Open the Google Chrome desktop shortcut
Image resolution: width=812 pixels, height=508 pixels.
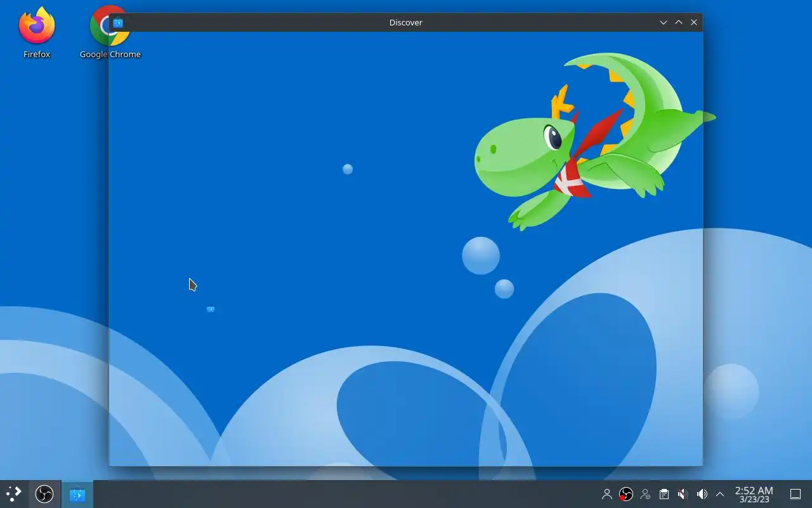(x=110, y=33)
